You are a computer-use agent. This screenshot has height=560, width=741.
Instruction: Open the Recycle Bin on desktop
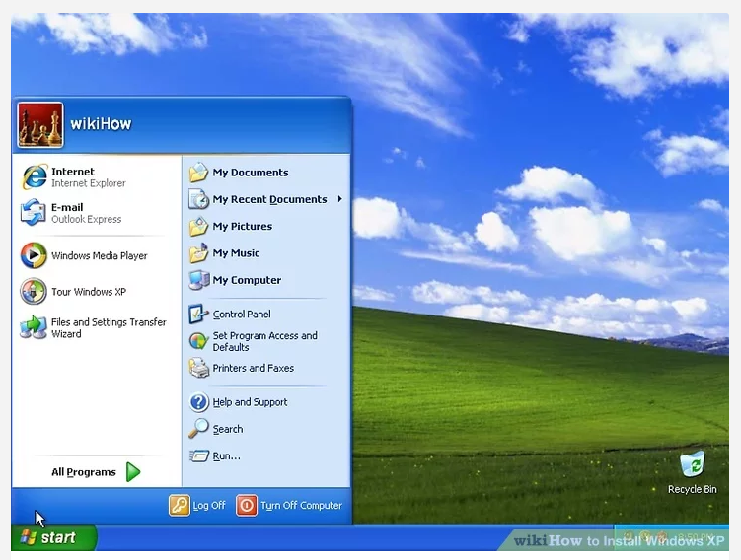(x=692, y=466)
